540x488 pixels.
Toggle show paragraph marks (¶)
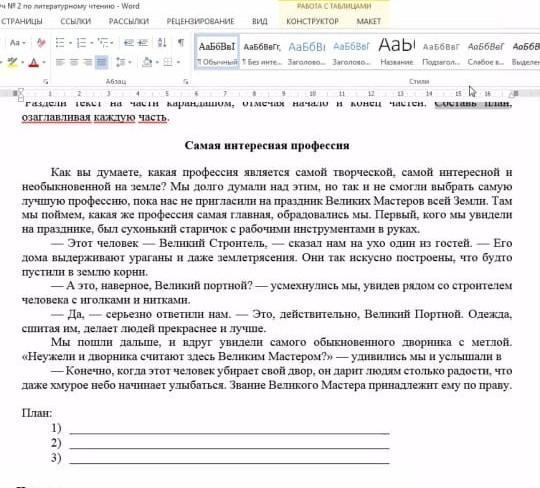pos(181,42)
